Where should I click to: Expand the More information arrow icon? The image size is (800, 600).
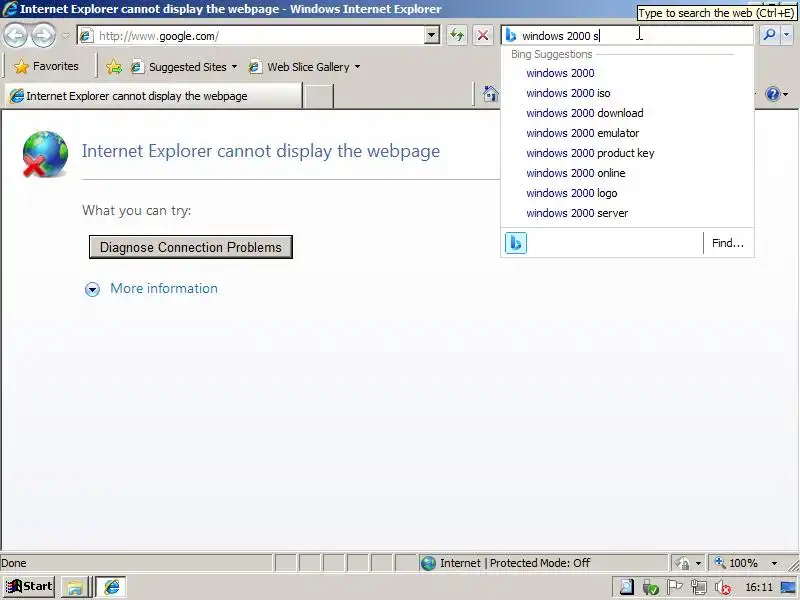tap(92, 289)
